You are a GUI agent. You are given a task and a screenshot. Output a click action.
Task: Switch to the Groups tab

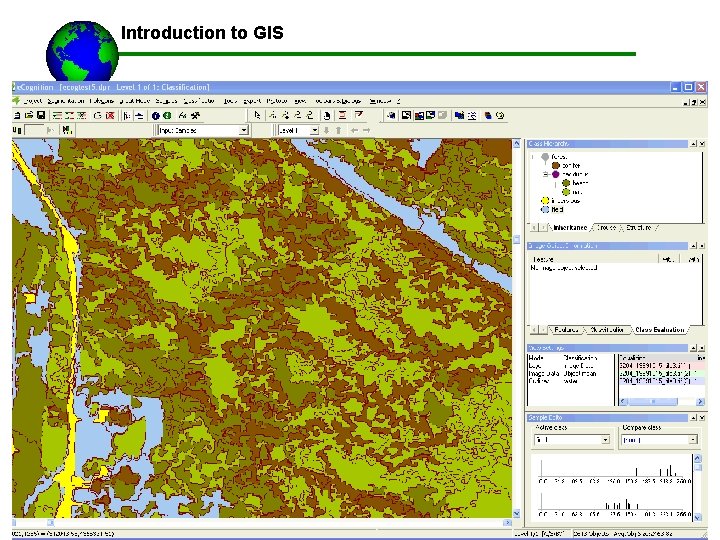(606, 227)
